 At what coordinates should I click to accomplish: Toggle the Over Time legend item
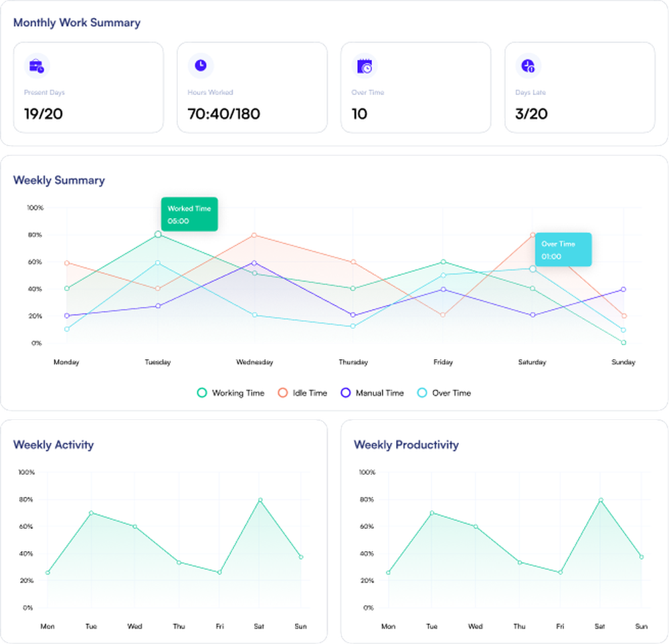444,393
